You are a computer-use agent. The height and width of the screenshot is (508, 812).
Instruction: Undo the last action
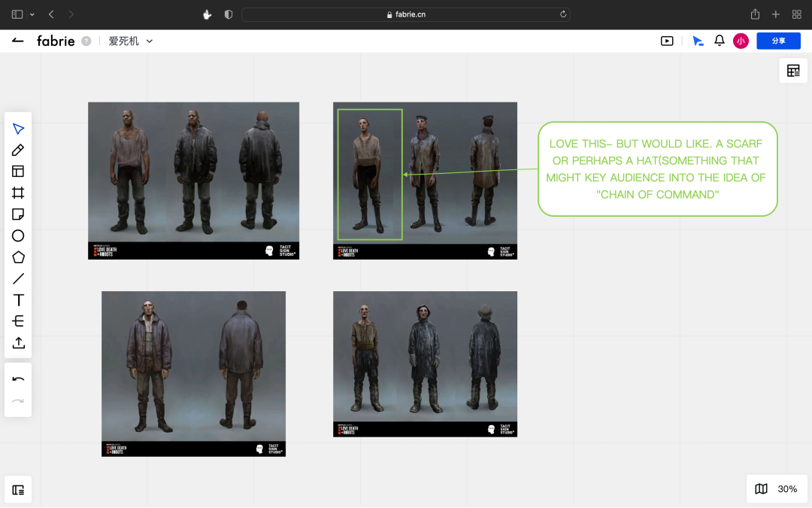pyautogui.click(x=18, y=379)
